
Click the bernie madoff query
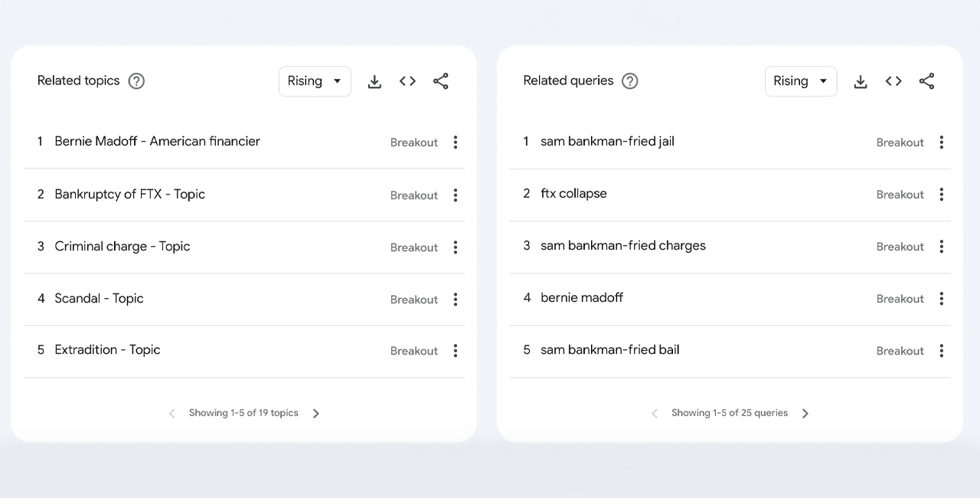coord(581,298)
